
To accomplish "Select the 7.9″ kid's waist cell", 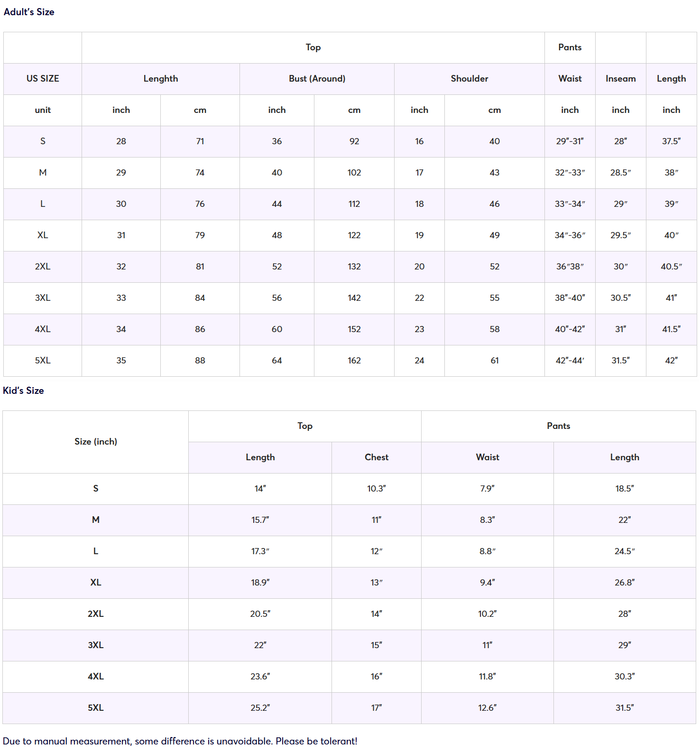I will point(487,489).
